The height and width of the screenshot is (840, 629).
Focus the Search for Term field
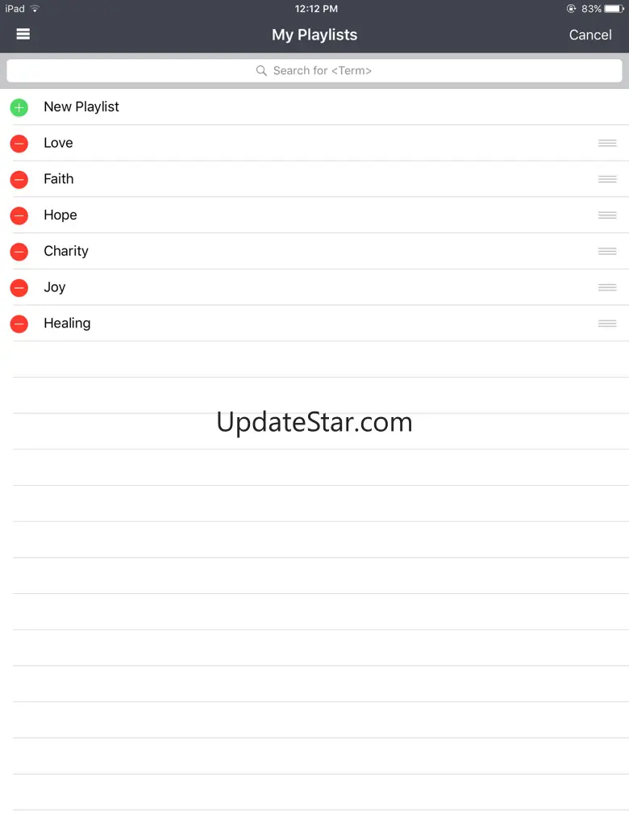click(x=314, y=71)
